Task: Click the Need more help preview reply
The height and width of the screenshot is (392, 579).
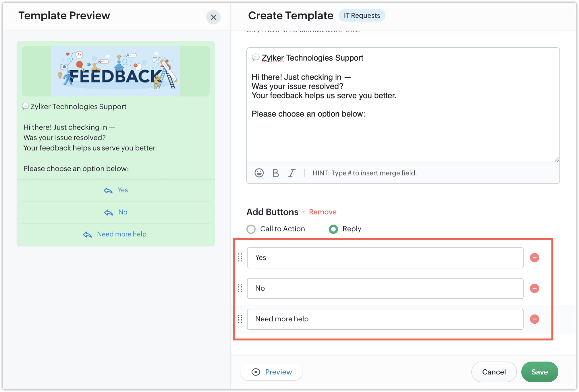Action: point(115,234)
